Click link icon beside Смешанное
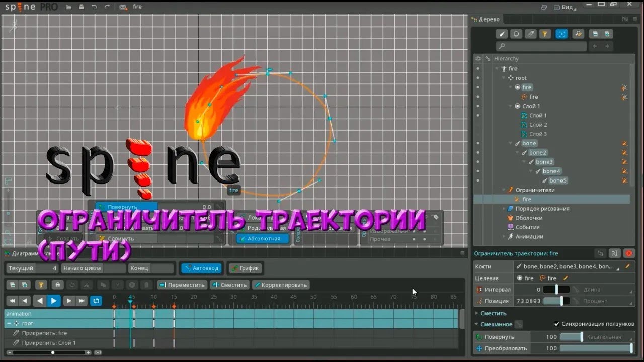Viewport: 644px width, 362px height. click(x=518, y=324)
